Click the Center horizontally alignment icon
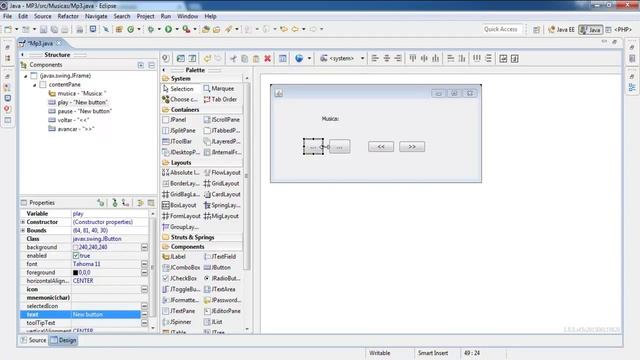The image size is (640, 360). (x=387, y=58)
